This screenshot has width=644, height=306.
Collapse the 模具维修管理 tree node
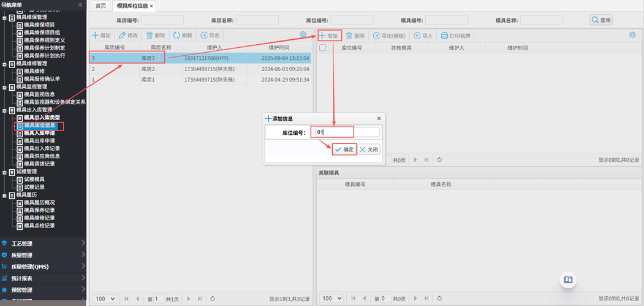5,63
